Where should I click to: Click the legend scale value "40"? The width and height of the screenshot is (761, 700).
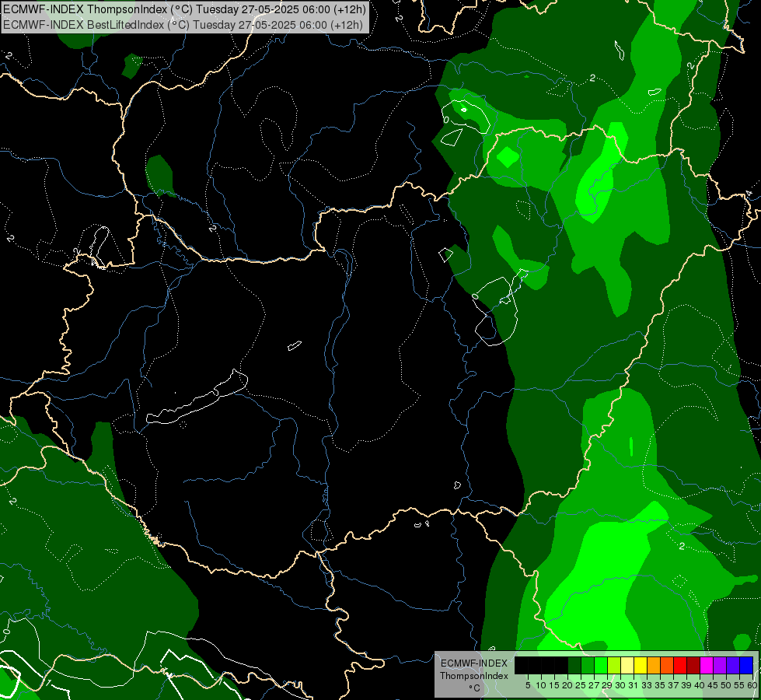tap(700, 685)
